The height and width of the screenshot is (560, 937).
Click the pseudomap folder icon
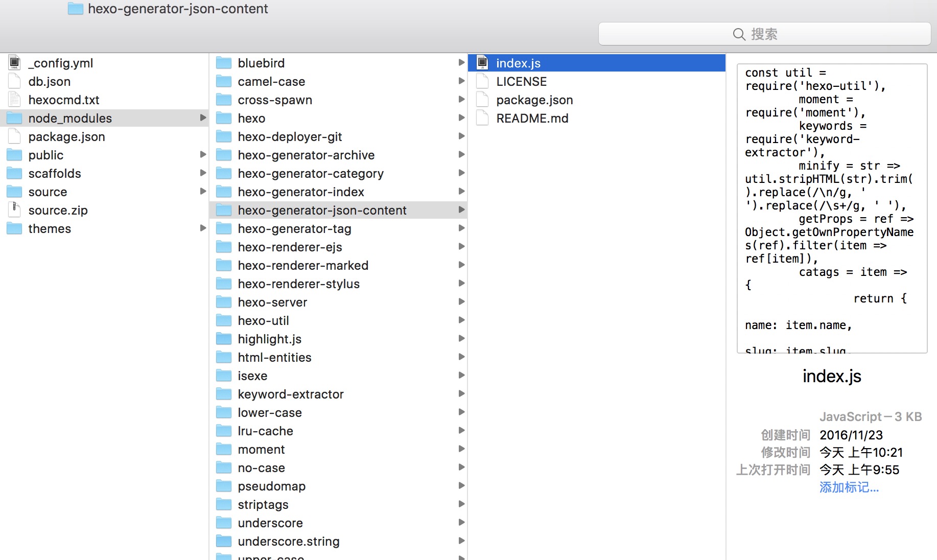[224, 486]
